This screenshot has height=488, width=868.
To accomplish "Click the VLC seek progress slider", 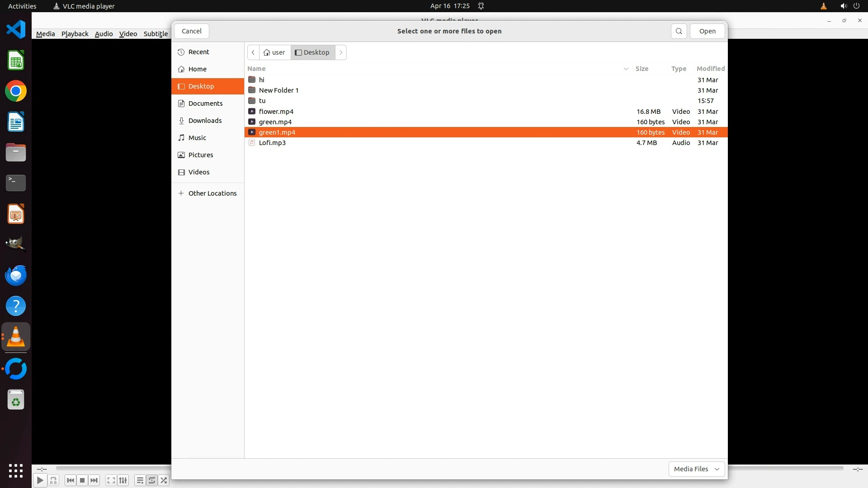I will point(113,469).
